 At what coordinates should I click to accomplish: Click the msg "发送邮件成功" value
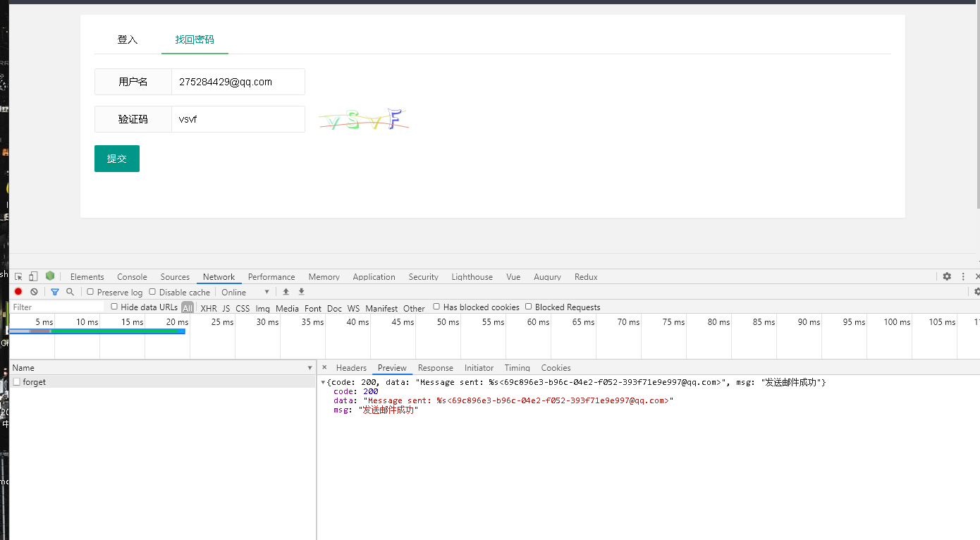[x=388, y=410]
